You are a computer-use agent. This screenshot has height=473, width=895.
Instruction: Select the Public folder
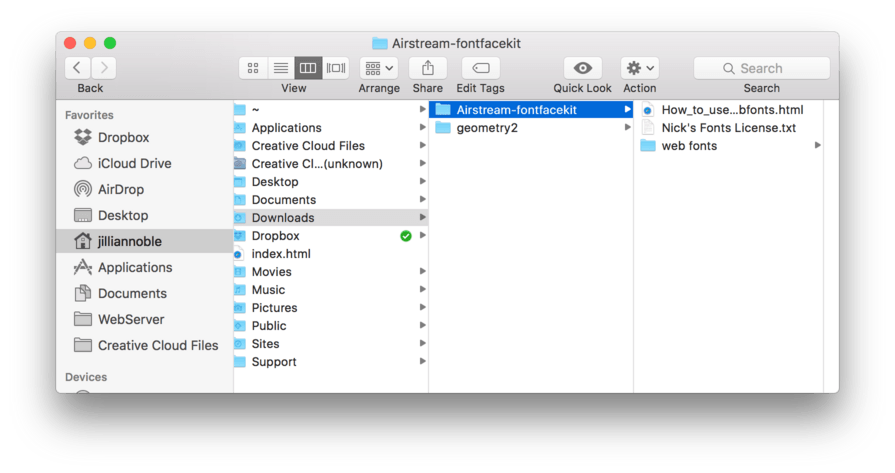coord(330,326)
